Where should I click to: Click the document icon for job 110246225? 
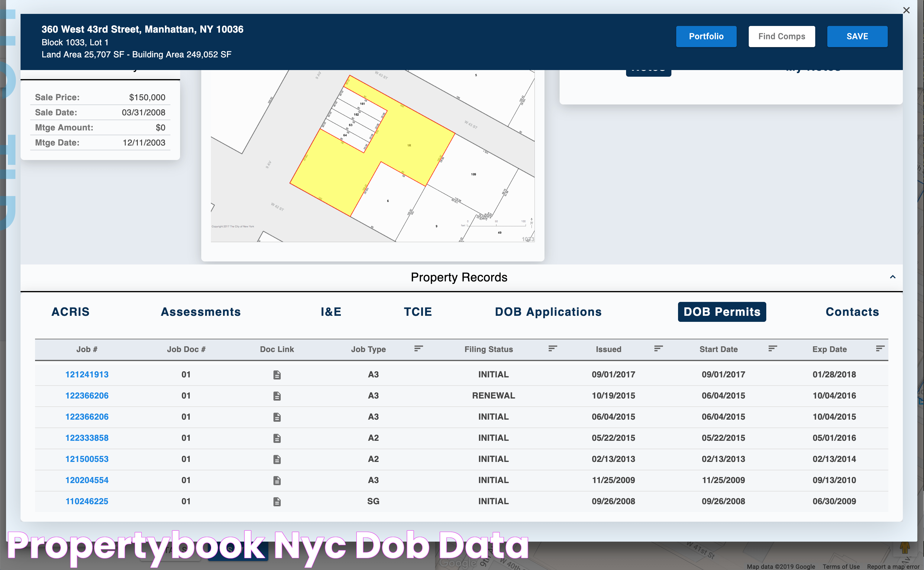click(277, 501)
